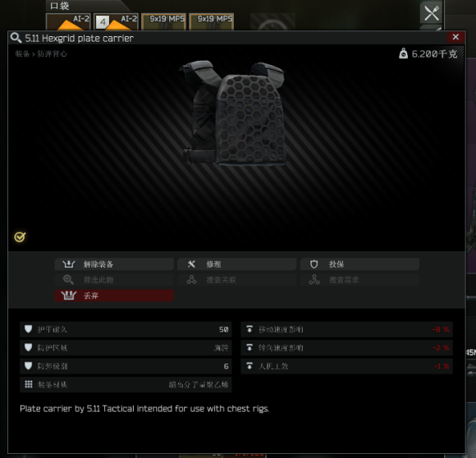Viewport: 476px width, 458px height.
Task: Click the wrench icon on the 修理 button
Action: pyautogui.click(x=191, y=264)
